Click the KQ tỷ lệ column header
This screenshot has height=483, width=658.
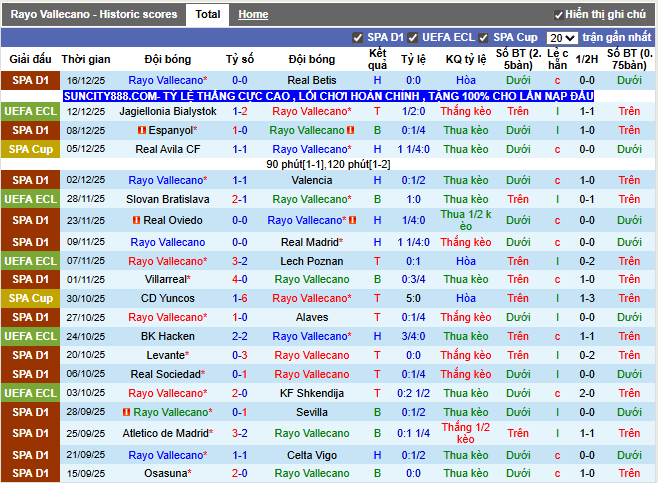tap(466, 59)
